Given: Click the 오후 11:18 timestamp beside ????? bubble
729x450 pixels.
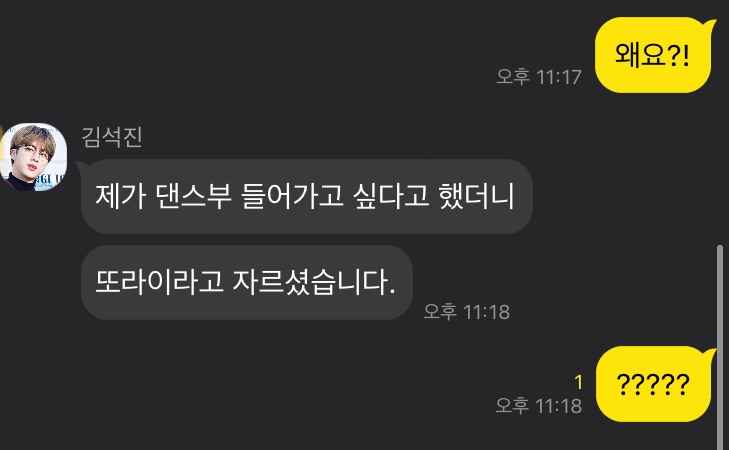Looking at the screenshot, I should tap(539, 405).
